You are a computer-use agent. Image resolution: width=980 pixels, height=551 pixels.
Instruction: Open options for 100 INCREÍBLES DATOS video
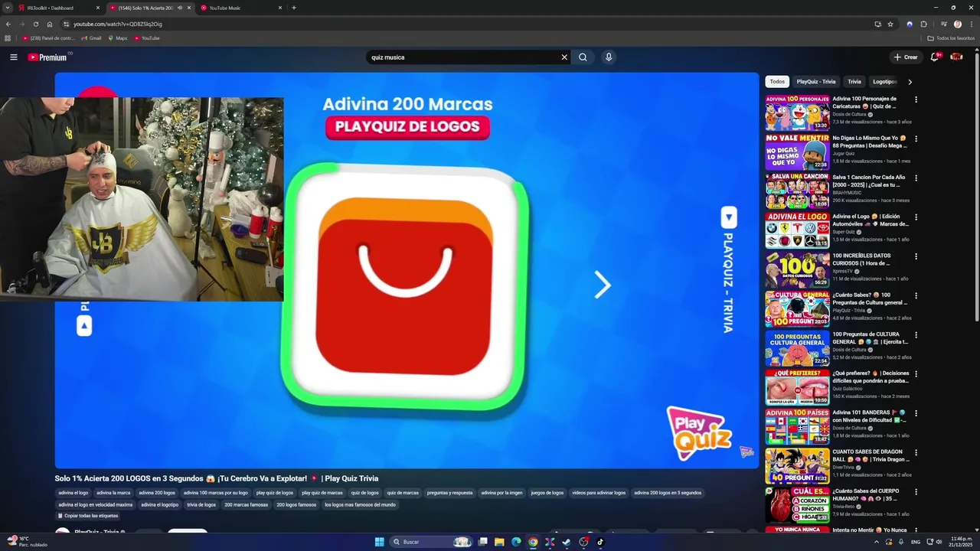(916, 256)
